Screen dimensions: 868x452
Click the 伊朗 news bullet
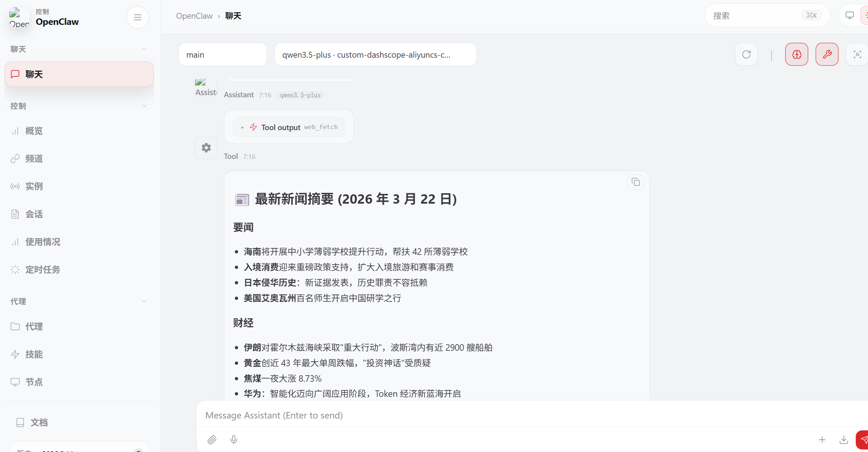(368, 347)
